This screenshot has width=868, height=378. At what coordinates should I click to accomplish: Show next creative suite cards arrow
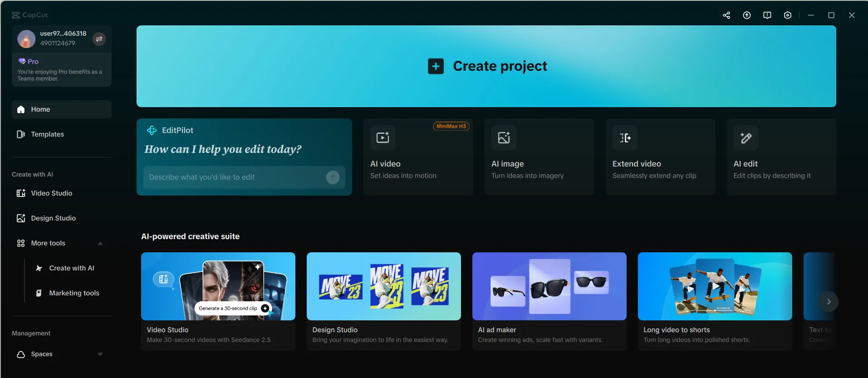[x=829, y=302]
